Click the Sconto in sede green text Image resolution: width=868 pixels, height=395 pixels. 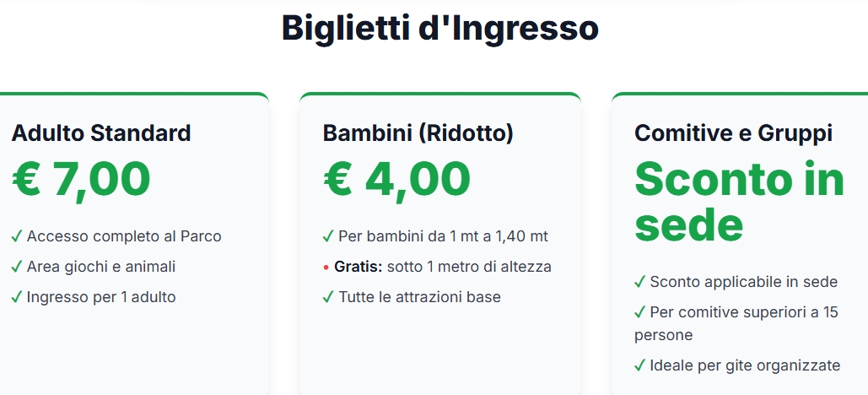click(739, 201)
